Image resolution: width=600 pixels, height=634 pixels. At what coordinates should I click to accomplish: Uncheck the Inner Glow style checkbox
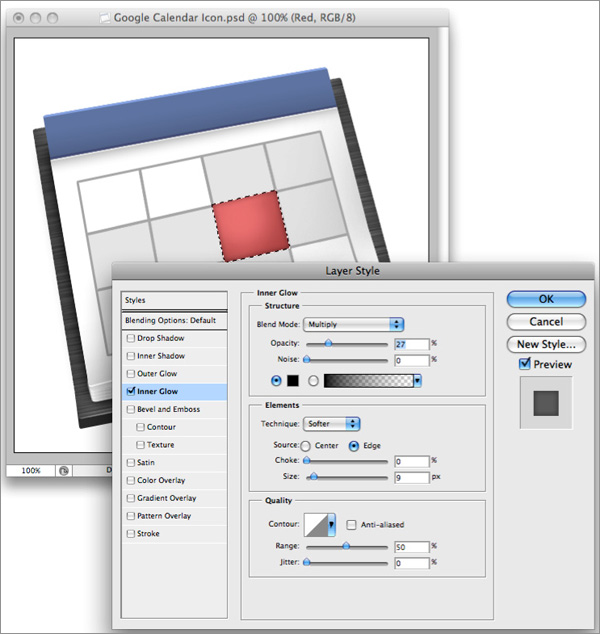pyautogui.click(x=131, y=391)
